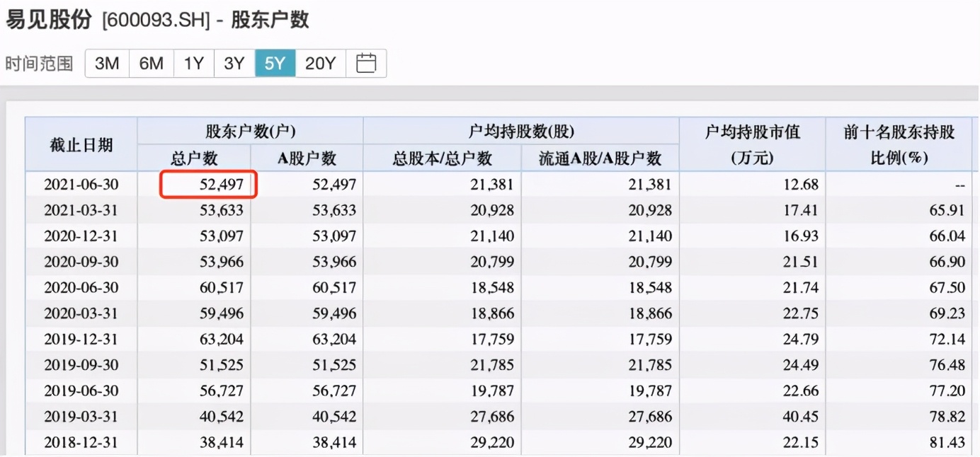Select the 2021-03-31 date cell

81,210
